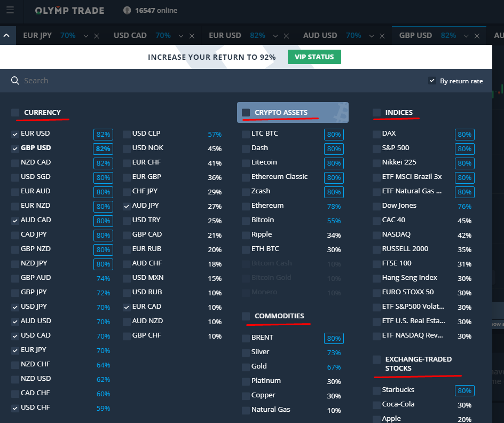Click the online users avatar icon
The width and height of the screenshot is (504, 423).
[x=127, y=10]
